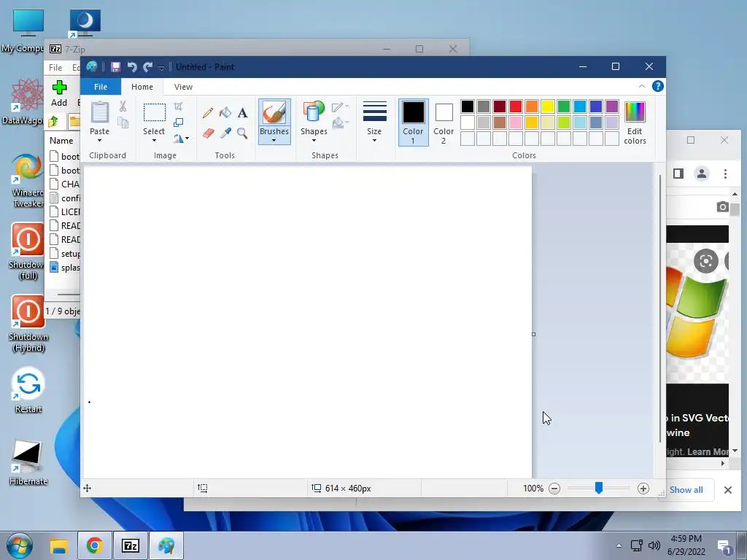This screenshot has width=747, height=560.
Task: Select Color 1 foreground box
Action: click(x=413, y=122)
